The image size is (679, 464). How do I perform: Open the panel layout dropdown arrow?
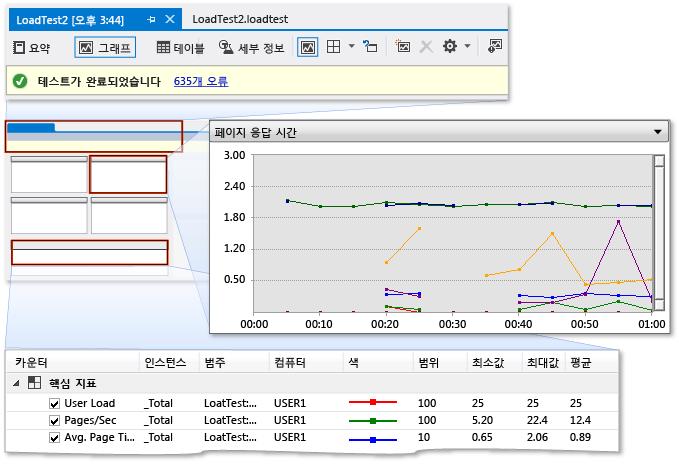(352, 46)
